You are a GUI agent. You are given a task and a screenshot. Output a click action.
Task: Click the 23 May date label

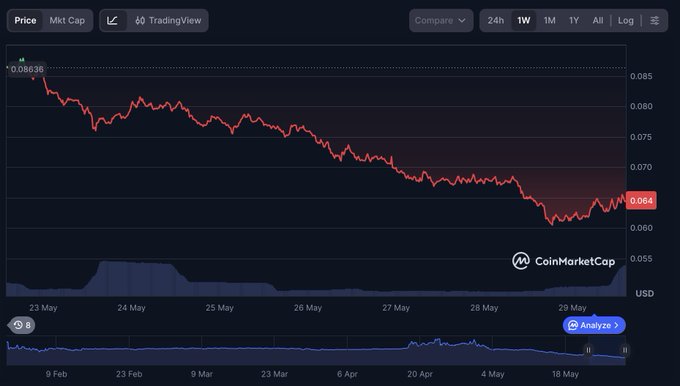pyautogui.click(x=43, y=307)
